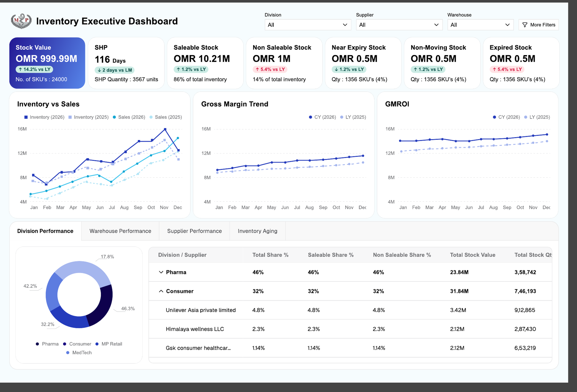Toggle Inventory (2025) legend series
Image resolution: width=577 pixels, height=392 pixels.
pyautogui.click(x=88, y=117)
